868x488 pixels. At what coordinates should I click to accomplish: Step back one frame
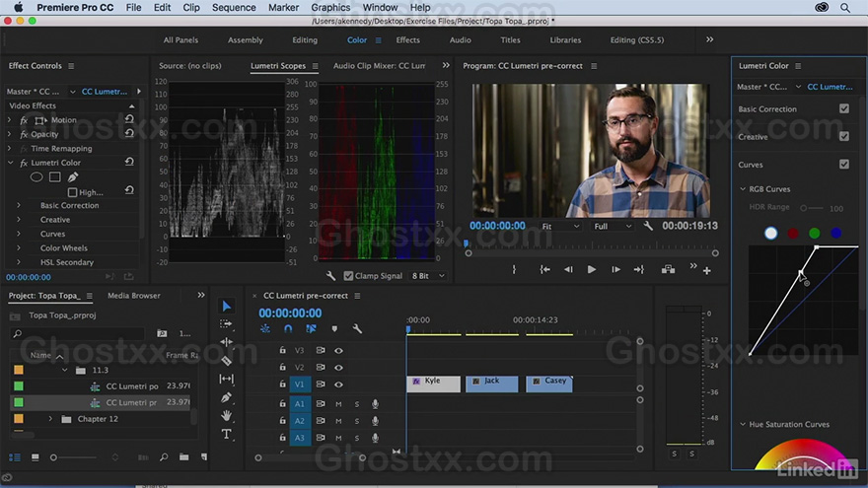pos(568,269)
